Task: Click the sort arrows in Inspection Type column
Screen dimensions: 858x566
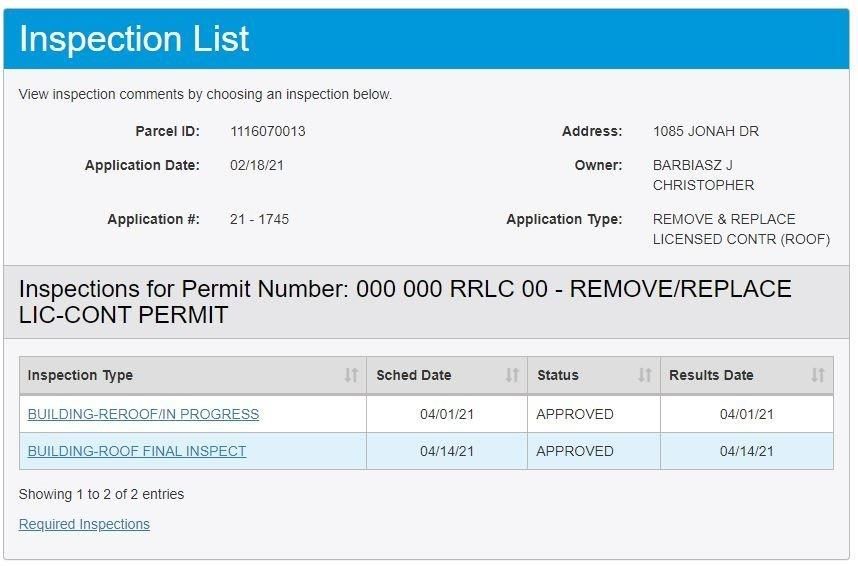Action: [x=351, y=375]
